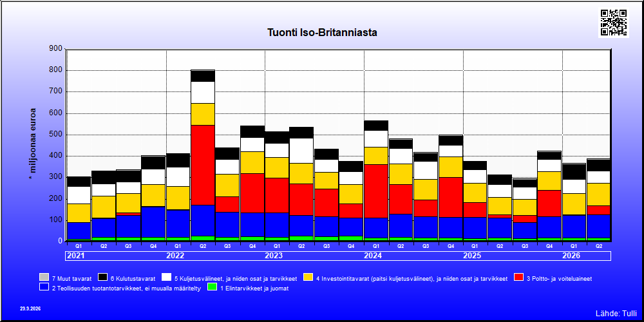This screenshot has height=322, width=644.
Task: Click the QR code in the corner
Action: tap(614, 23)
